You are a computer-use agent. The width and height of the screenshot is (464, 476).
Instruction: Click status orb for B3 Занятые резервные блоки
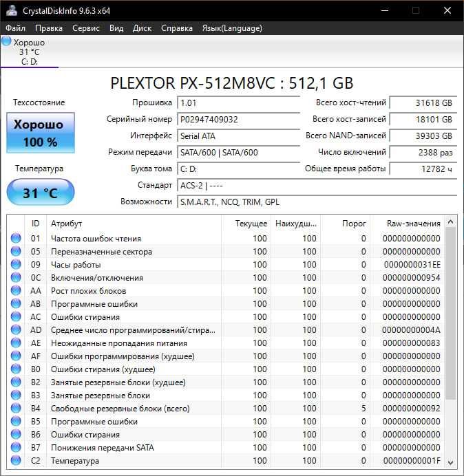16,395
